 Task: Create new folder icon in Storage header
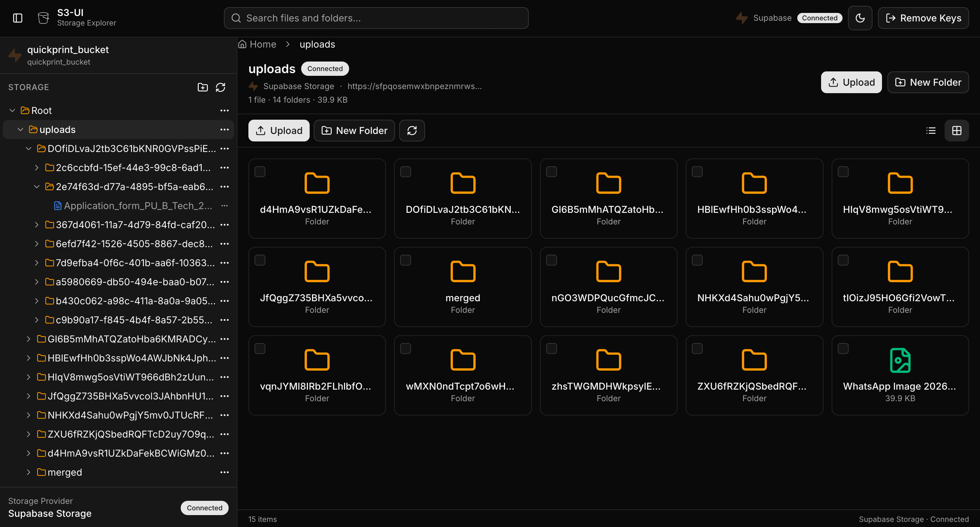[x=203, y=87]
